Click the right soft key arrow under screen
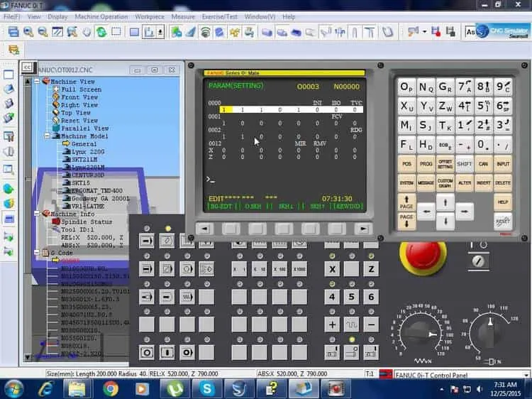The width and height of the screenshot is (532, 399). click(362, 229)
